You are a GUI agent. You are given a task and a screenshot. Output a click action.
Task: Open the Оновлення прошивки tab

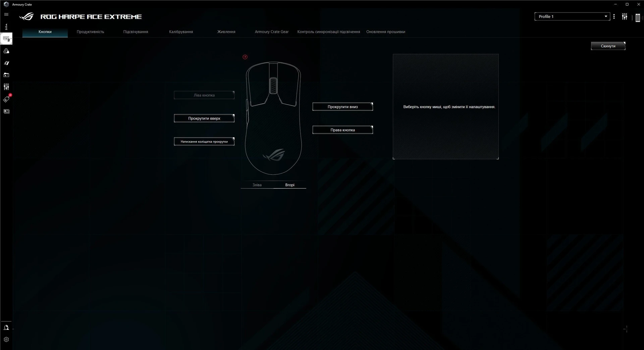tap(385, 32)
